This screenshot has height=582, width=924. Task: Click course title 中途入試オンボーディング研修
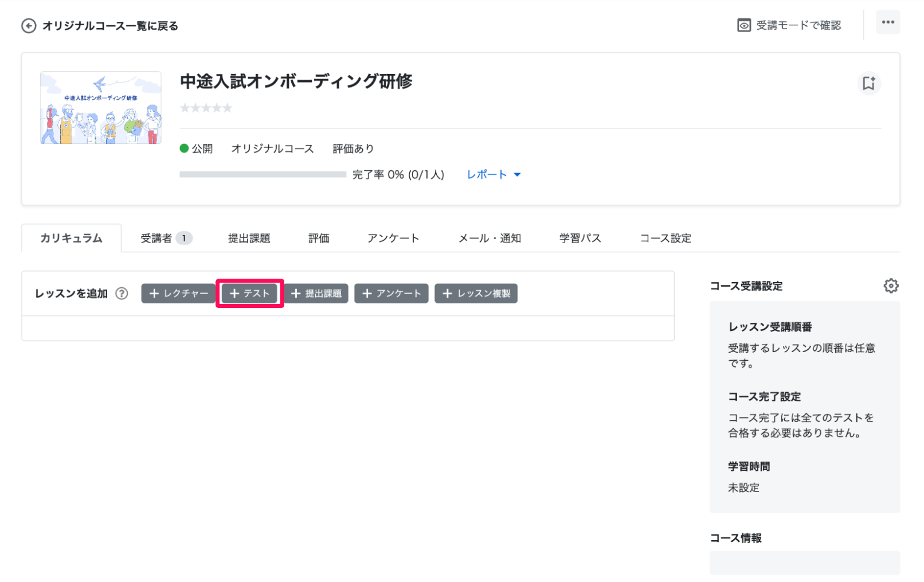(296, 81)
